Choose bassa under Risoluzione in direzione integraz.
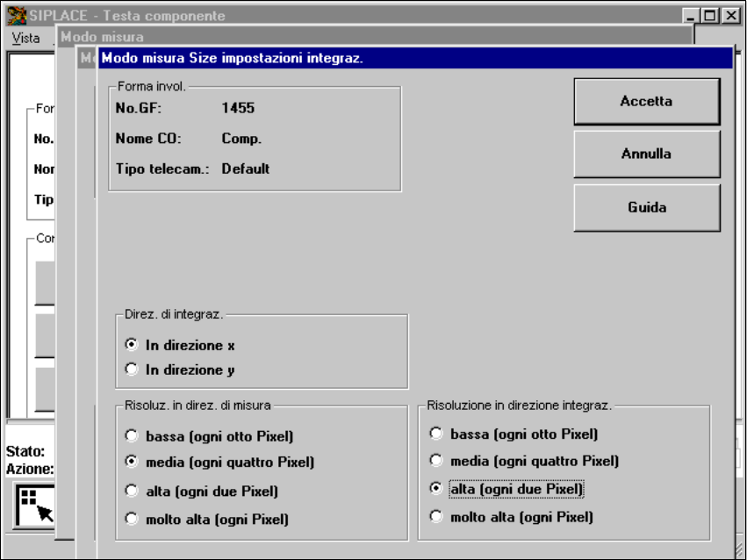The width and height of the screenshot is (747, 560). [x=436, y=434]
